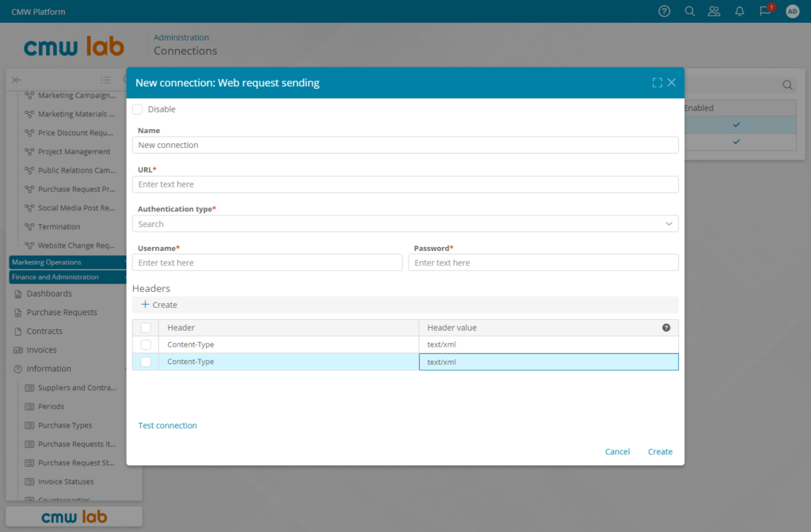Focus the URL input field
The height and width of the screenshot is (532, 811).
click(405, 184)
